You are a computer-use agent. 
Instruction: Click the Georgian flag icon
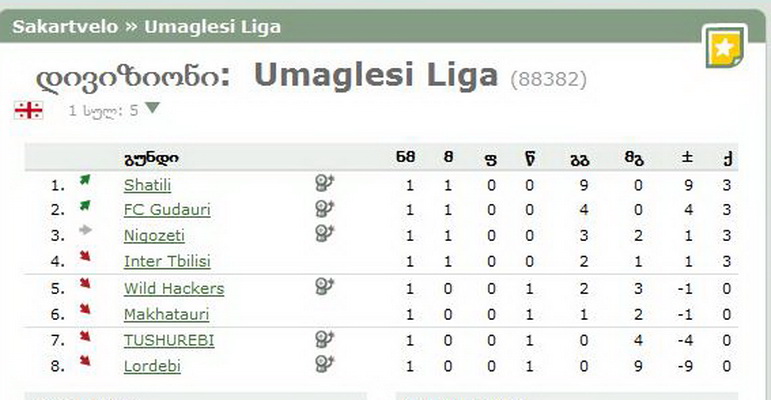pos(29,111)
